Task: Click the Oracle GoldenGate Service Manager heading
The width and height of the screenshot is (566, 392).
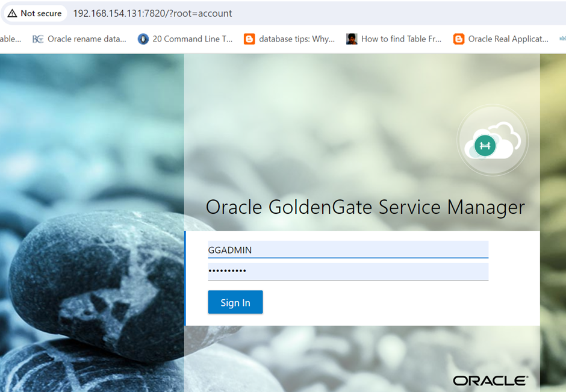Action: [x=365, y=207]
